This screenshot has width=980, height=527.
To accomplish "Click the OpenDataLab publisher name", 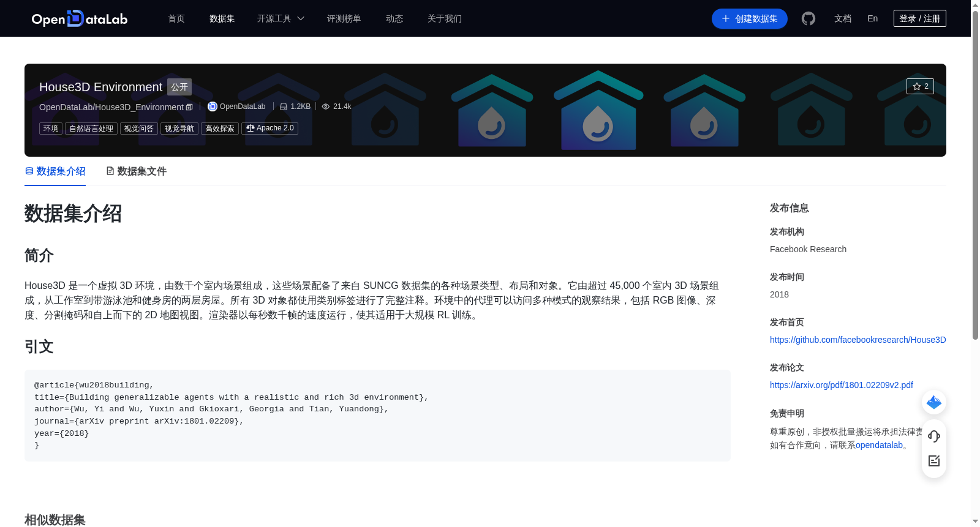I will point(243,107).
